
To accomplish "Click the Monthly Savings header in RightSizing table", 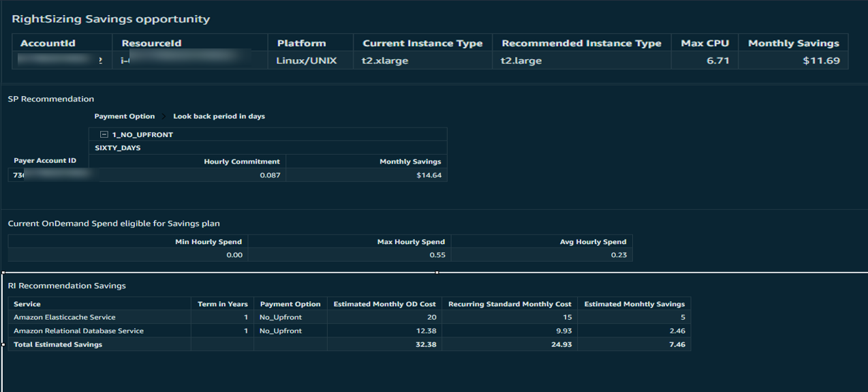I will coord(794,43).
